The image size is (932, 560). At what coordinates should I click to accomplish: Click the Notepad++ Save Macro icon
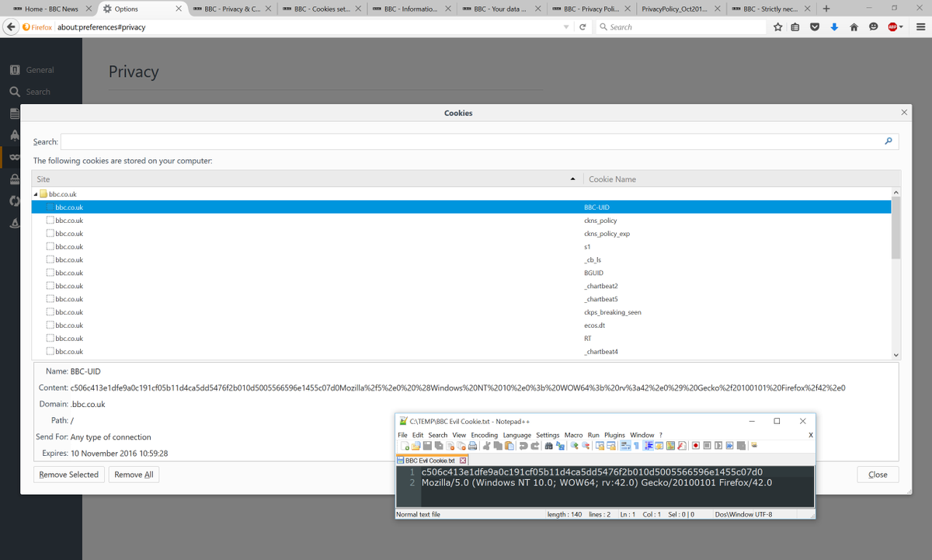coord(741,446)
